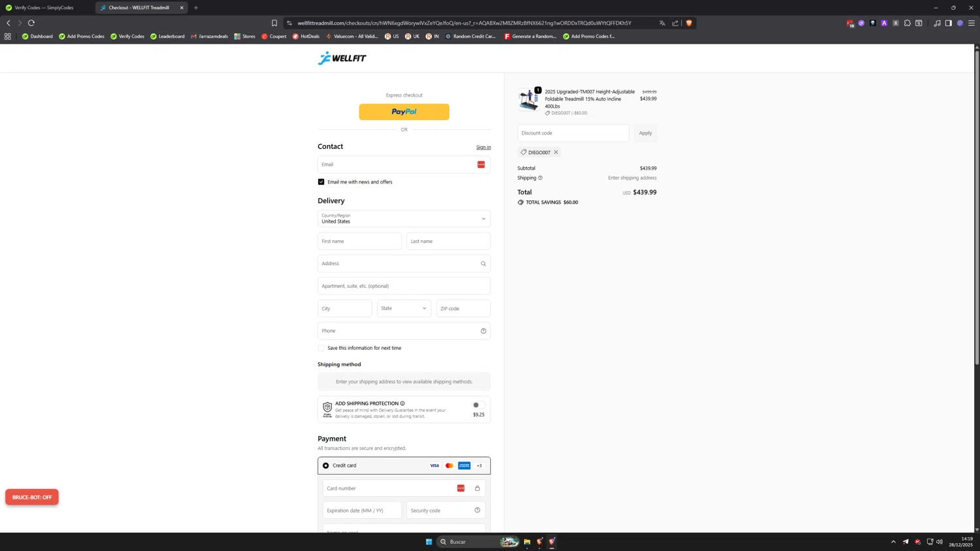
Task: Open the Coupert bookmark
Action: coord(274,37)
